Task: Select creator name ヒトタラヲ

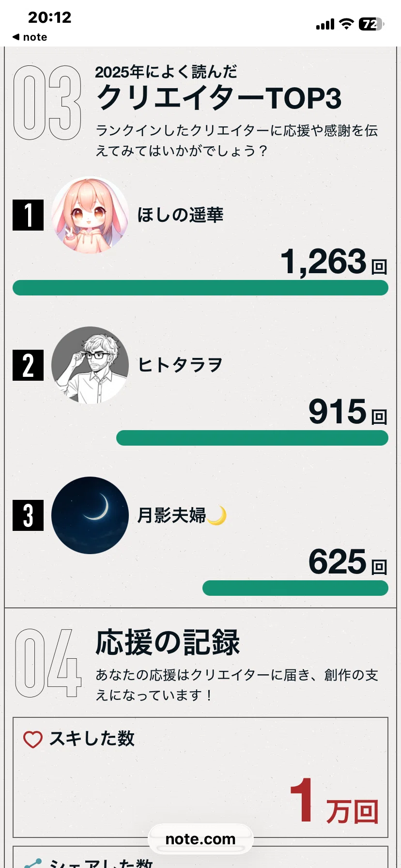Action: 180,365
